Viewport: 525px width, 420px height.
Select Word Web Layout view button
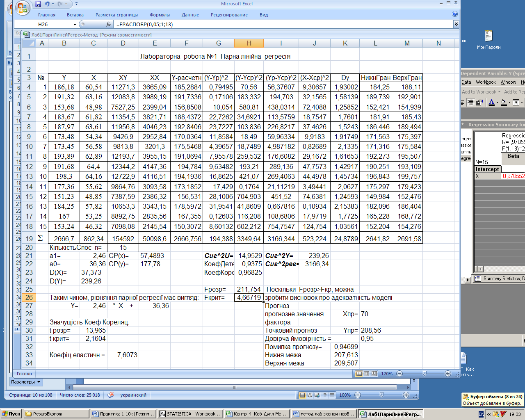click(x=317, y=395)
